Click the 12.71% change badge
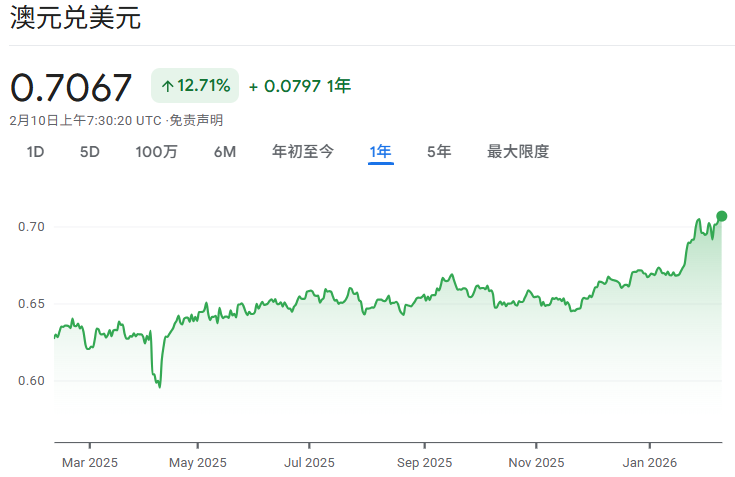Viewport: 735px width, 477px height. [195, 85]
